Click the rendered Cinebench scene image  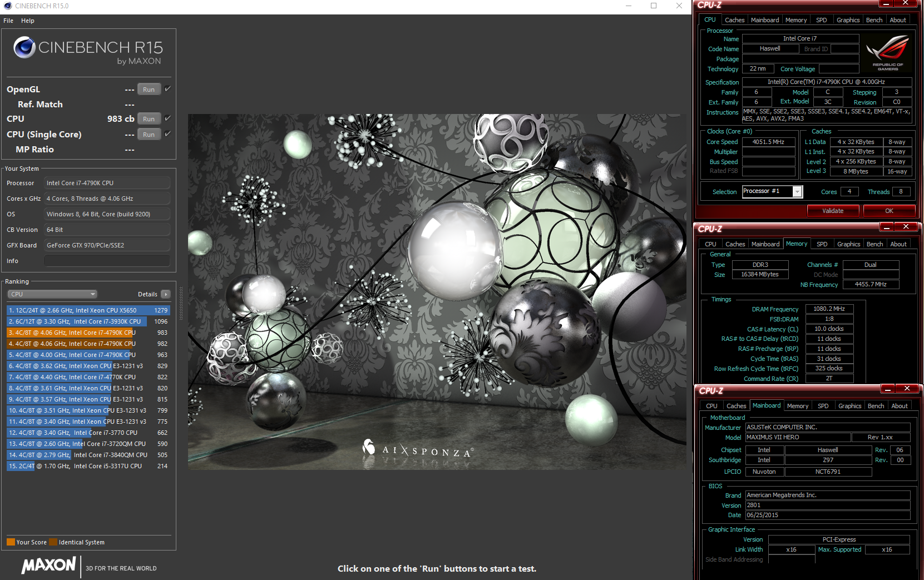pos(437,292)
